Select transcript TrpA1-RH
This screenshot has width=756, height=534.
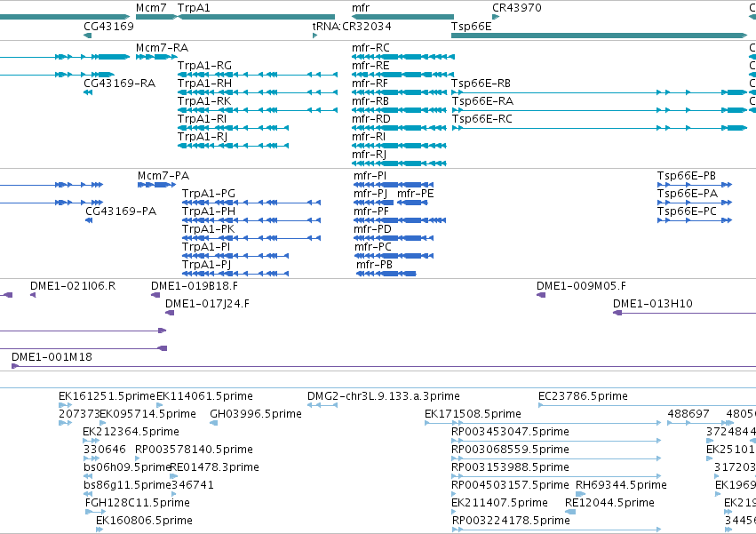click(x=258, y=92)
